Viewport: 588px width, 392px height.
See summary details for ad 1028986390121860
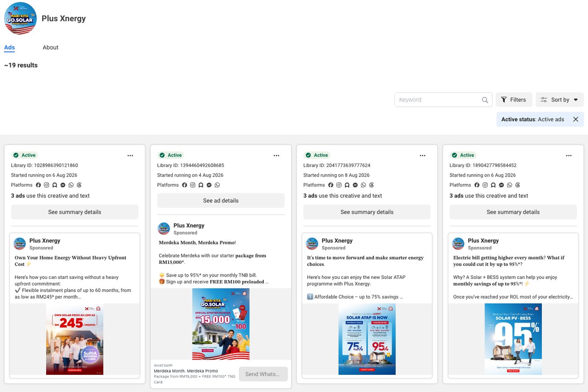click(75, 212)
